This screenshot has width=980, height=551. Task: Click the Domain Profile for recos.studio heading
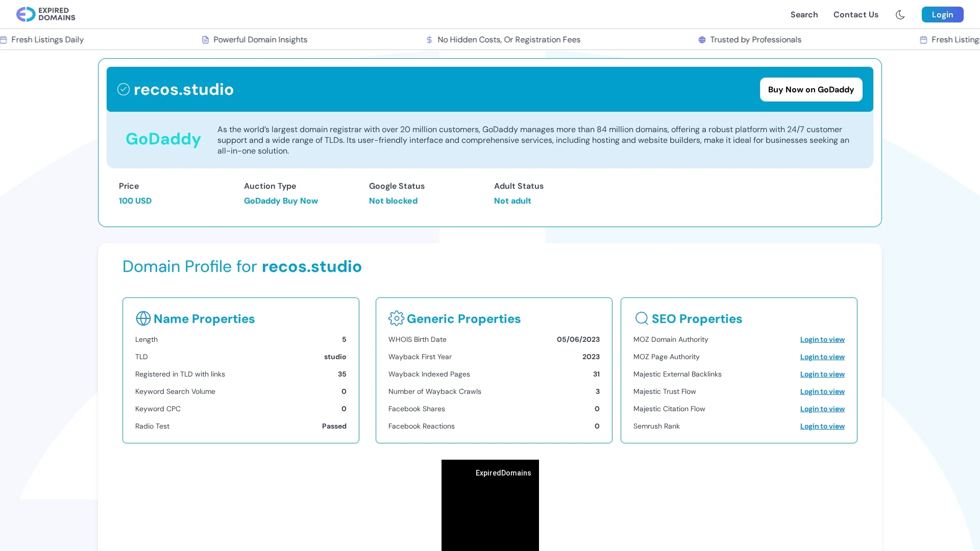[242, 266]
